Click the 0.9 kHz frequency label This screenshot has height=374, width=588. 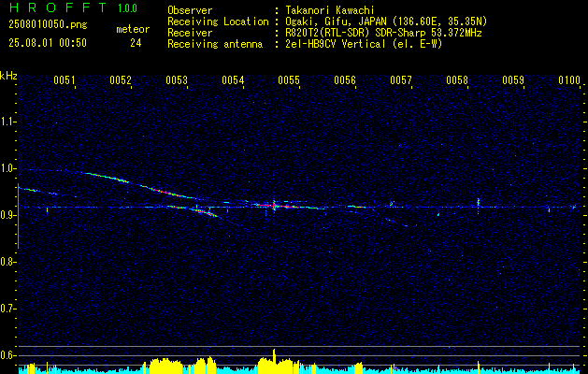(x=7, y=215)
